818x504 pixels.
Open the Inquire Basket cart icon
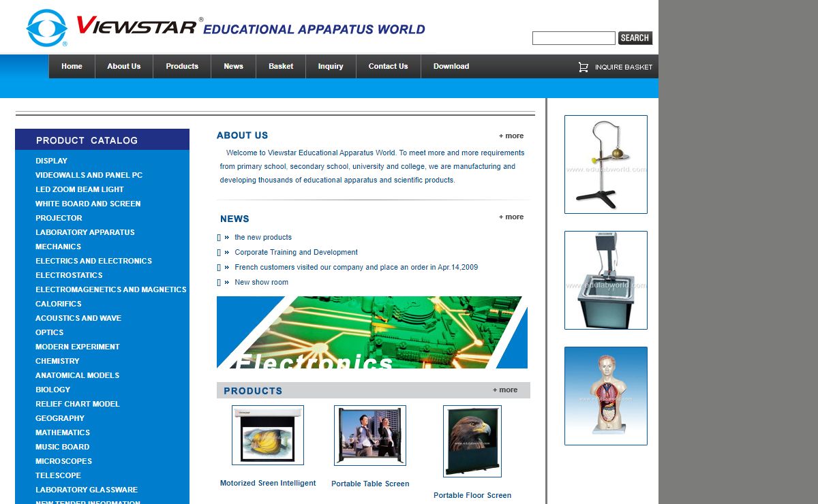(583, 67)
